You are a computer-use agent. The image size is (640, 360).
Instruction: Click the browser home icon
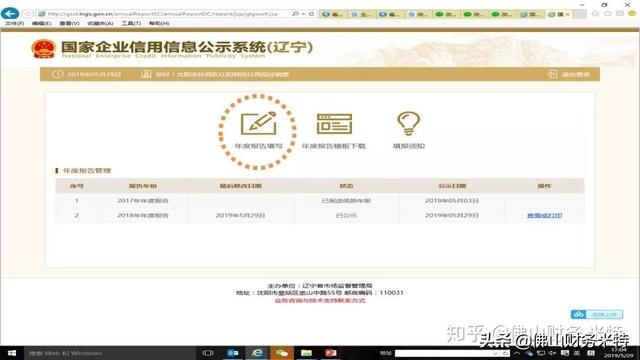596,14
